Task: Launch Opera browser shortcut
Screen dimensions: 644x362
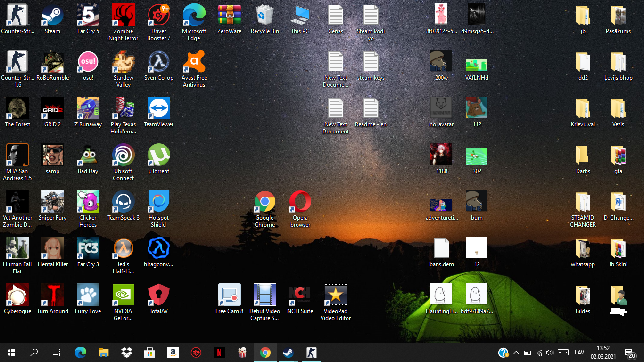Action: click(300, 209)
